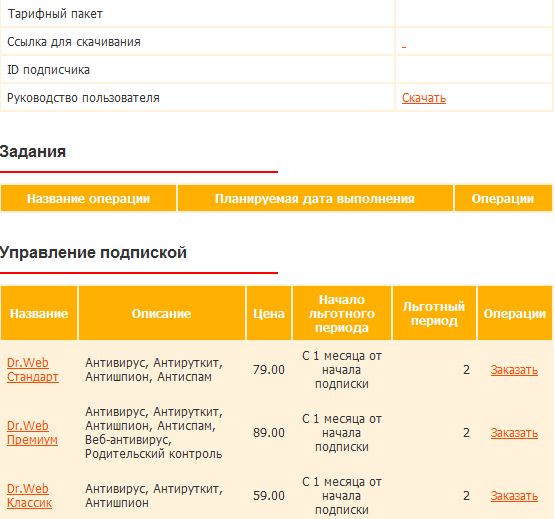Click the Скачать user guide link
The width and height of the screenshot is (555, 519).
click(424, 98)
